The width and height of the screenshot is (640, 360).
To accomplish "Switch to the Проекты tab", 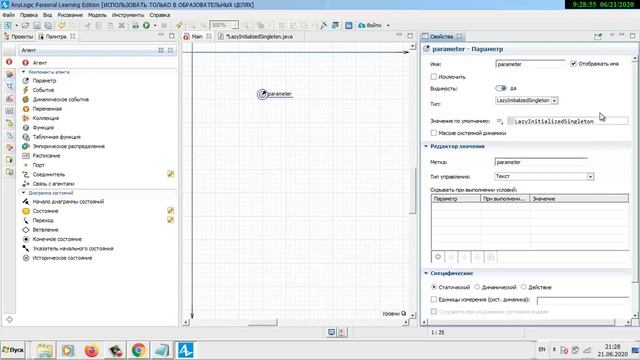I will pyautogui.click(x=18, y=36).
